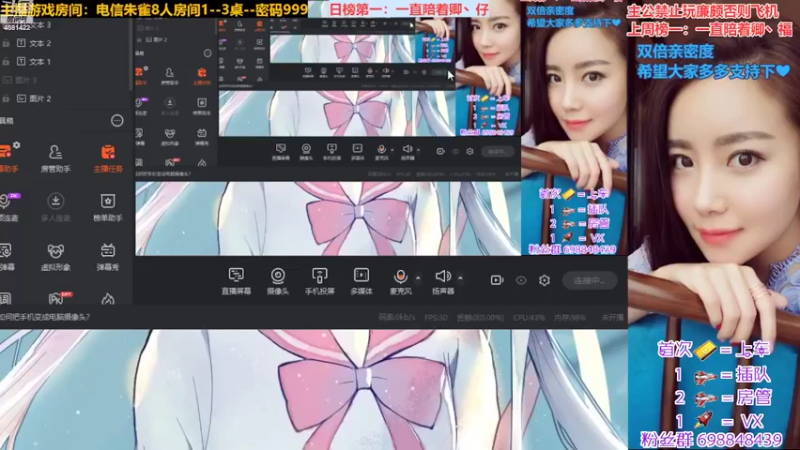The image size is (800, 450).
Task: Open the more circle in the nested preview
Action: click(207, 53)
